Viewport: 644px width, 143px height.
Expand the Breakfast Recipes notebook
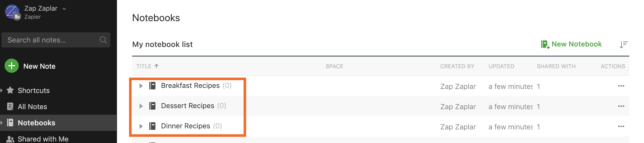tap(141, 86)
